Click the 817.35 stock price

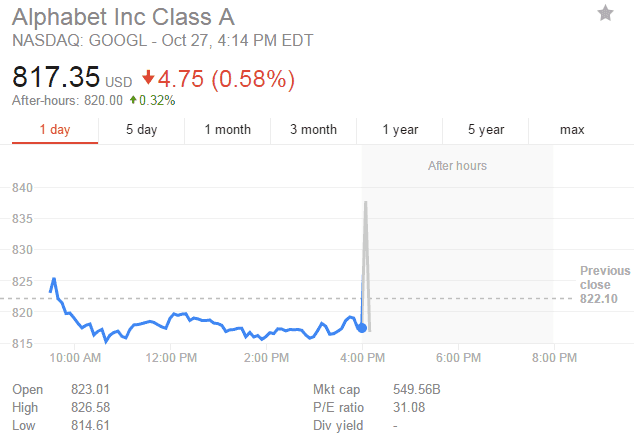pos(57,77)
